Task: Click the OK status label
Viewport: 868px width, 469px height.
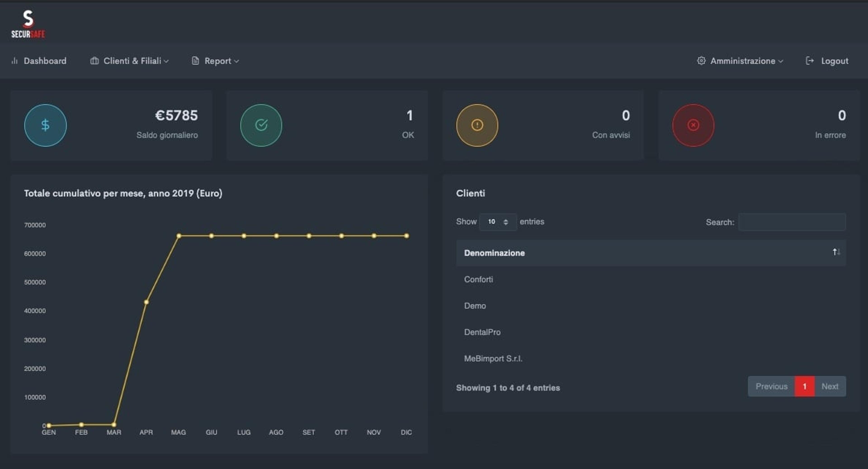Action: 408,135
